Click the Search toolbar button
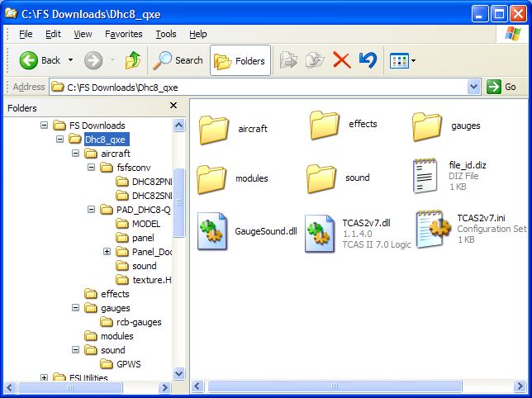Viewport: 532px width, 398px height. point(179,60)
